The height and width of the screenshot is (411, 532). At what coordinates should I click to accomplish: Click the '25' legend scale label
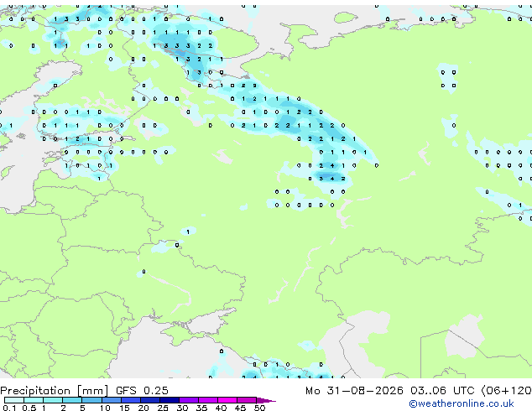point(163,408)
